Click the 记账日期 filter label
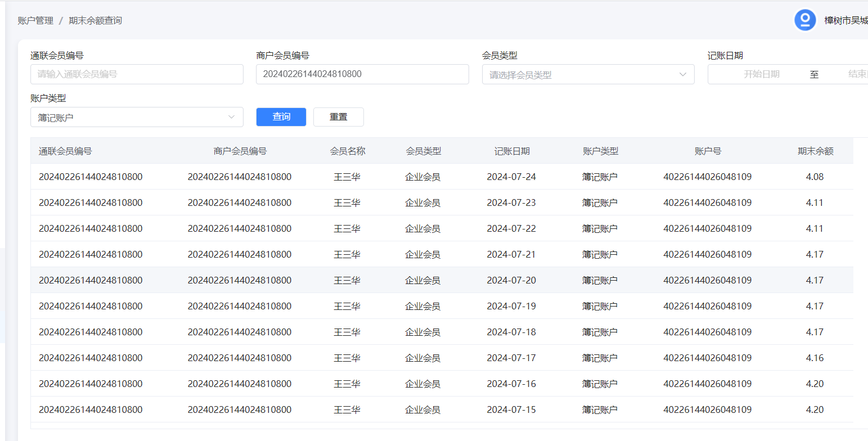 pyautogui.click(x=725, y=55)
